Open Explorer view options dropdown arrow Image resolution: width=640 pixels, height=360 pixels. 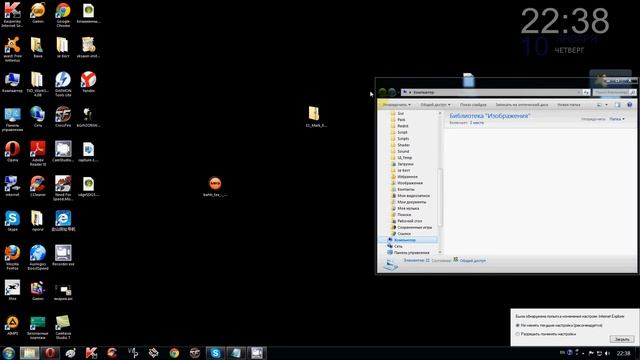pos(606,105)
